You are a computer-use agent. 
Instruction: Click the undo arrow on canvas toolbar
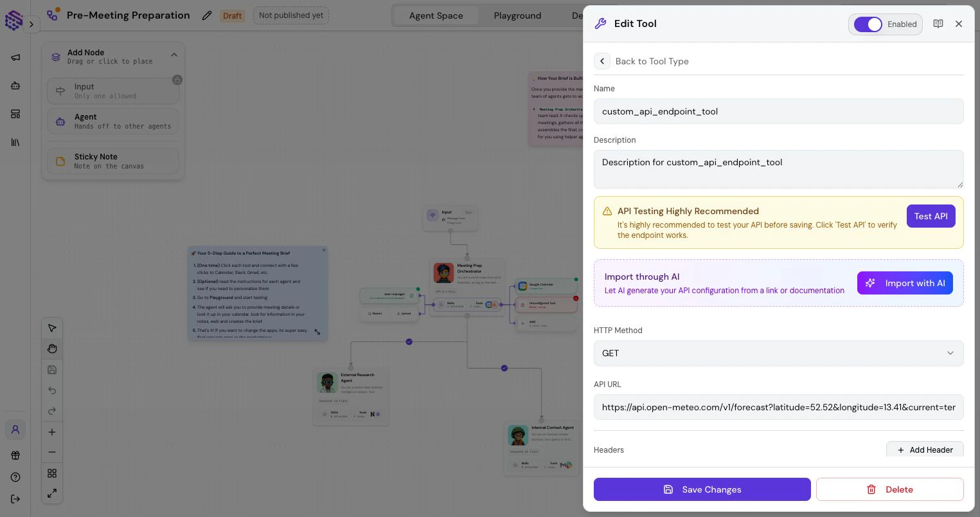(x=52, y=390)
